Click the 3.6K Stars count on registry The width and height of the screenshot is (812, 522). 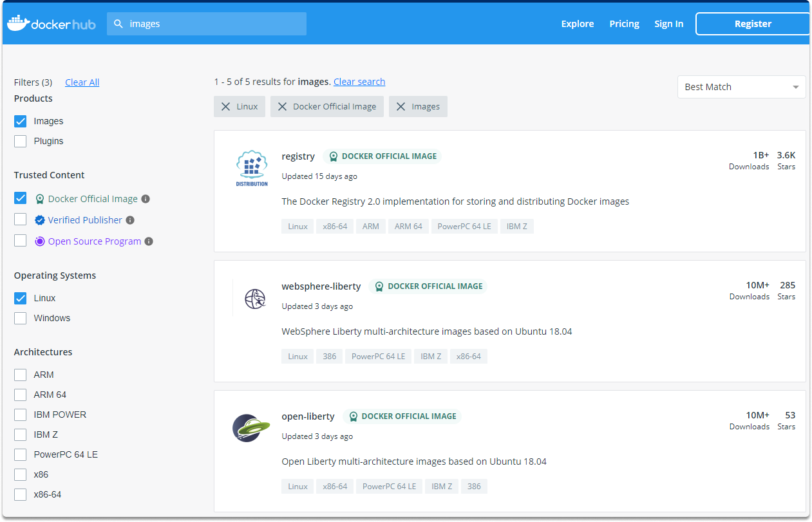tap(786, 160)
